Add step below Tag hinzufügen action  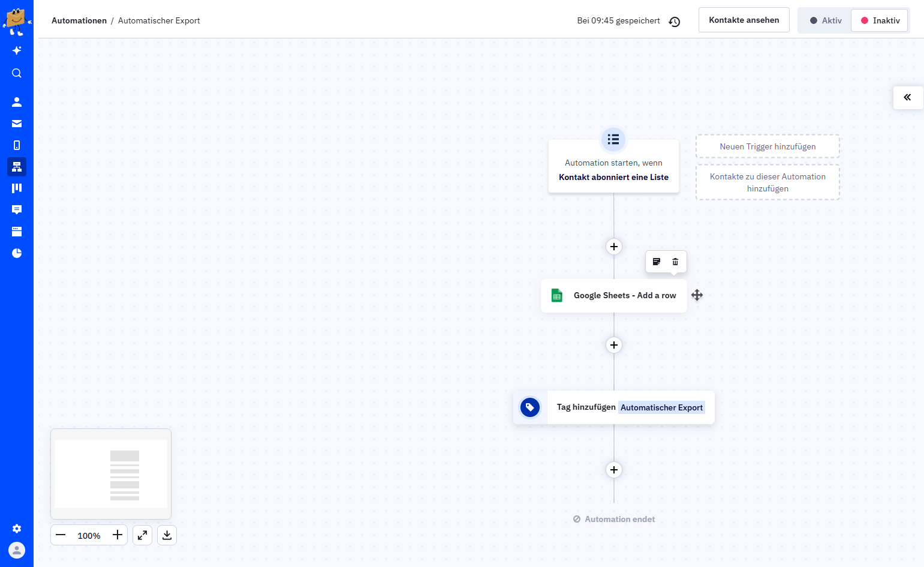pos(614,470)
